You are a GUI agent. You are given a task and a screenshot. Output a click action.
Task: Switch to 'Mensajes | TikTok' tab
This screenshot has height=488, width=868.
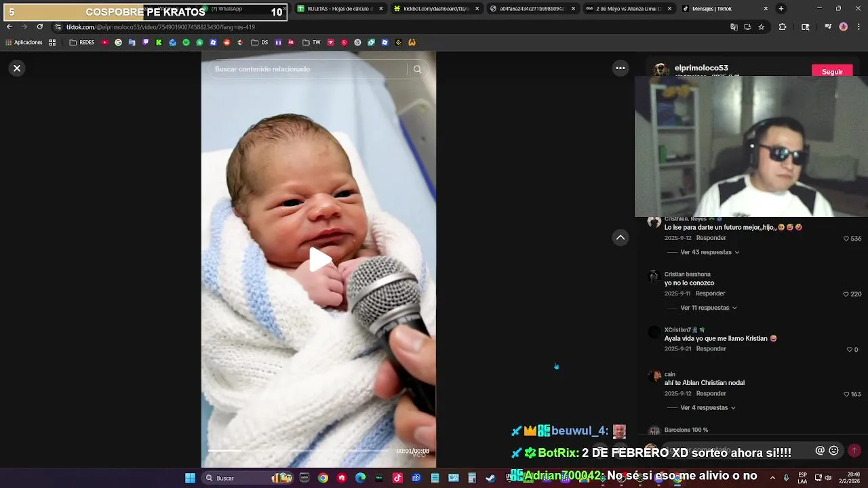coord(724,9)
